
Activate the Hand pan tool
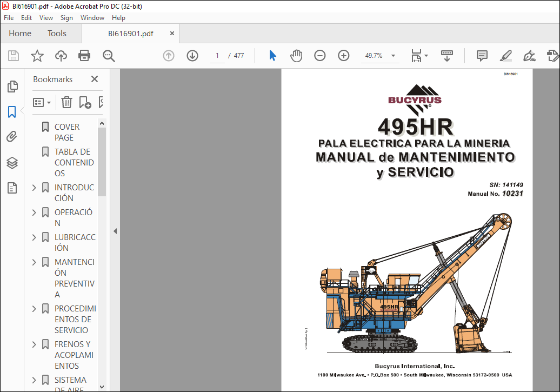[x=296, y=56]
